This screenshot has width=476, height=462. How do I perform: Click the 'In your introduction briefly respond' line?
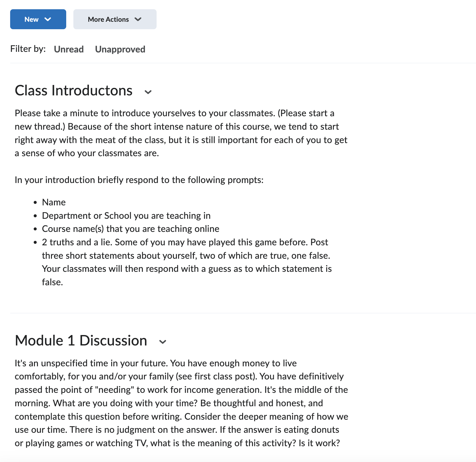[139, 180]
